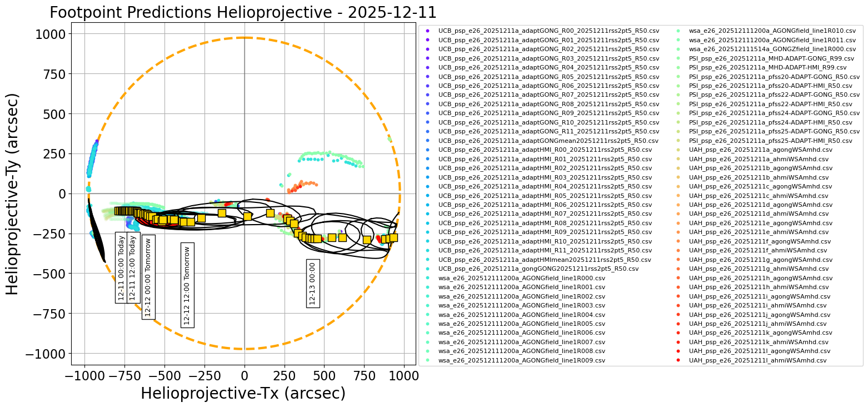Click the purple marker for UCB adaptGONG_R00 legend entry
The width and height of the screenshot is (868, 407).
428,32
